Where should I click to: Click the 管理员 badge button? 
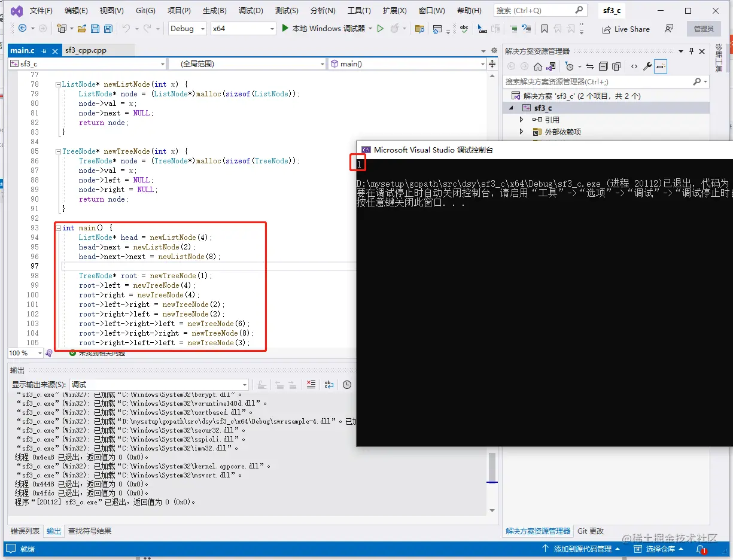click(x=704, y=29)
